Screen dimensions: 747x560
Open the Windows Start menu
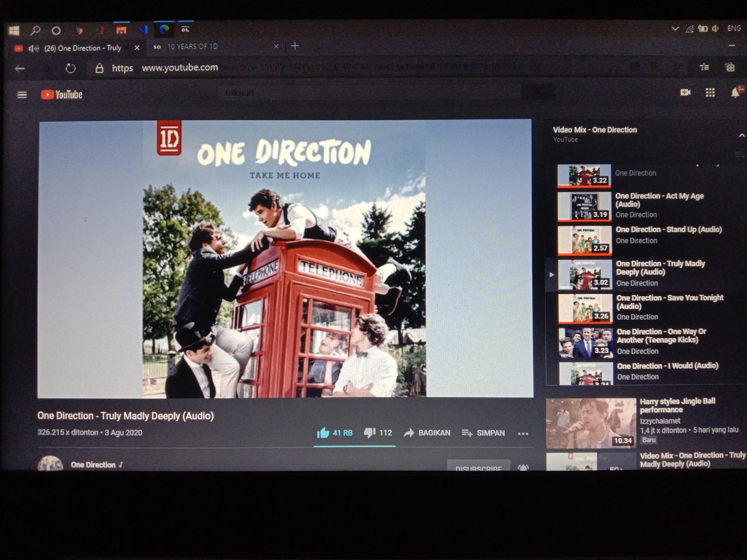point(14,30)
